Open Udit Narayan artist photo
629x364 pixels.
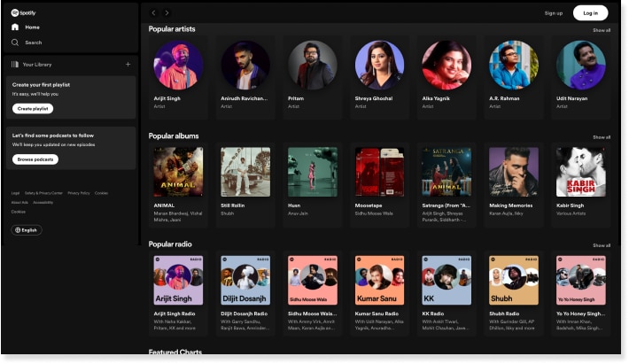pos(581,65)
